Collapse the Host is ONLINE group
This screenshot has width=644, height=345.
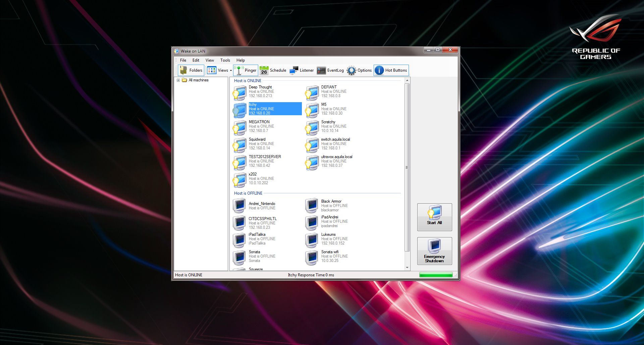248,81
